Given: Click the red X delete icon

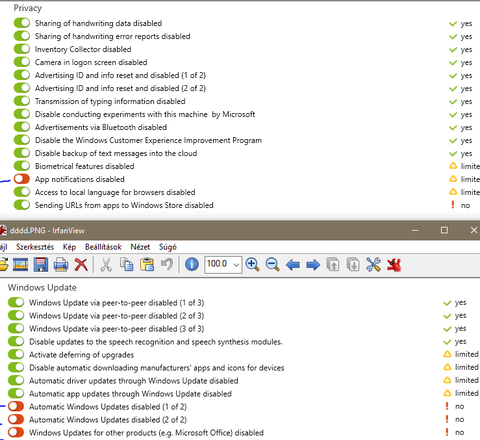Looking at the screenshot, I should pos(81,265).
